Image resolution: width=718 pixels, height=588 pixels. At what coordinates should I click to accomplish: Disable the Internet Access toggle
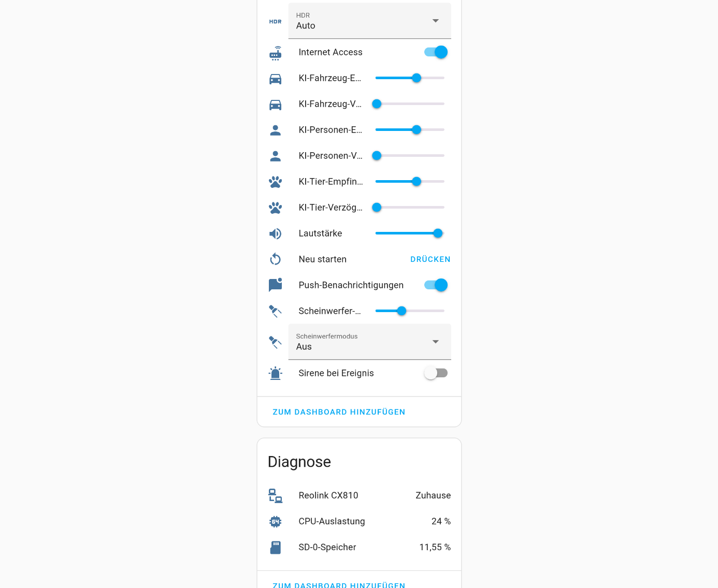click(x=436, y=52)
